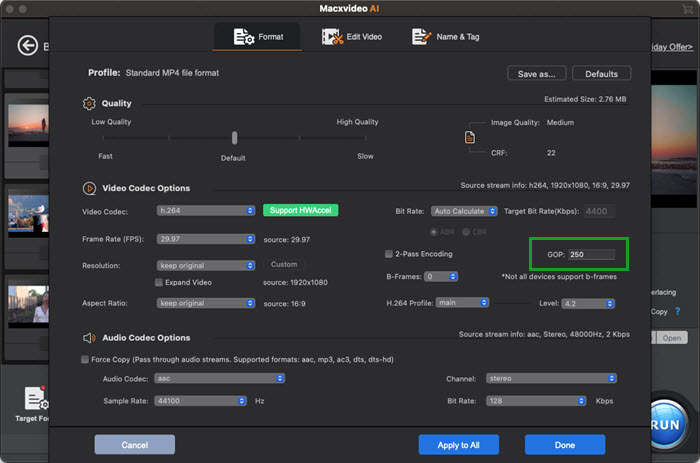700x463 pixels.
Task: Open the Resolution keep original dropdown
Action: click(206, 265)
